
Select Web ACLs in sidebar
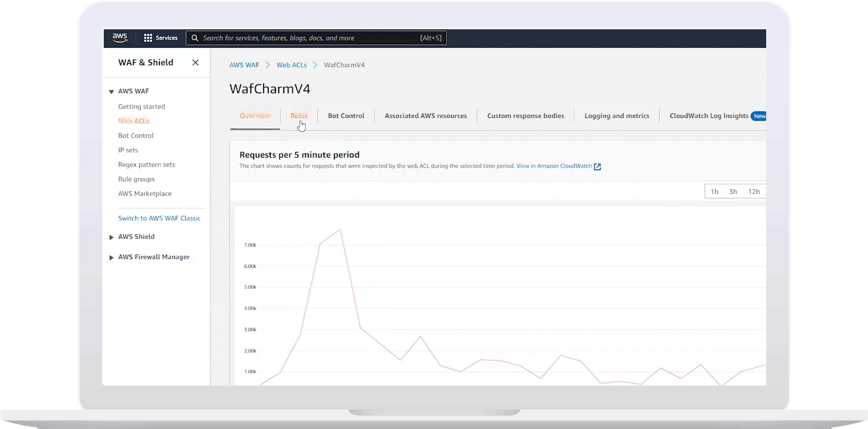(x=133, y=121)
